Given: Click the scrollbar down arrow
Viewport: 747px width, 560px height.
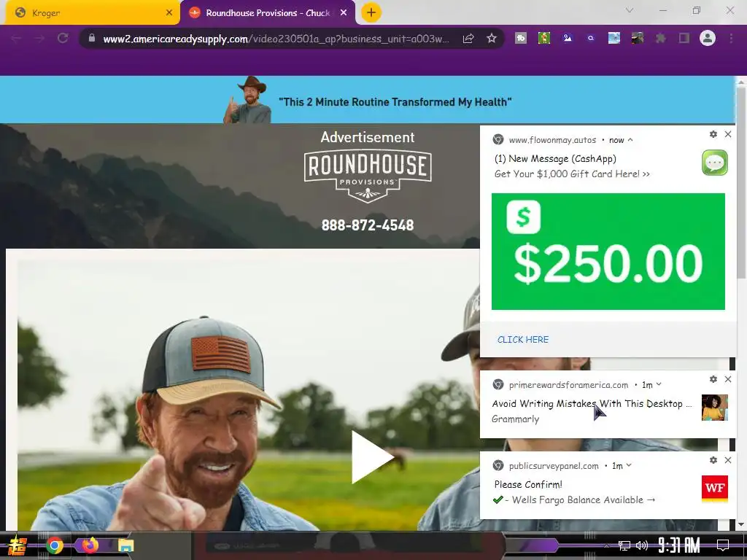Looking at the screenshot, I should [741, 524].
